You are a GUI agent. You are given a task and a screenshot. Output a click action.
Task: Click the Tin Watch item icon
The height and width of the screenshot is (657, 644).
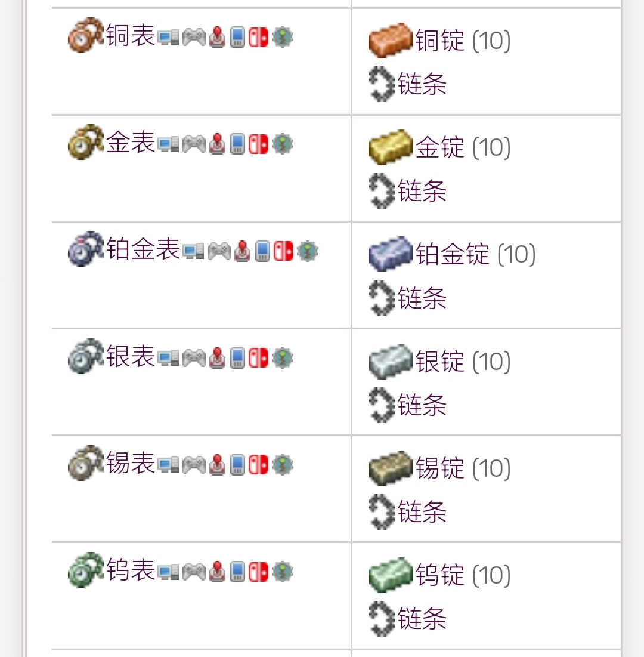pyautogui.click(x=86, y=463)
